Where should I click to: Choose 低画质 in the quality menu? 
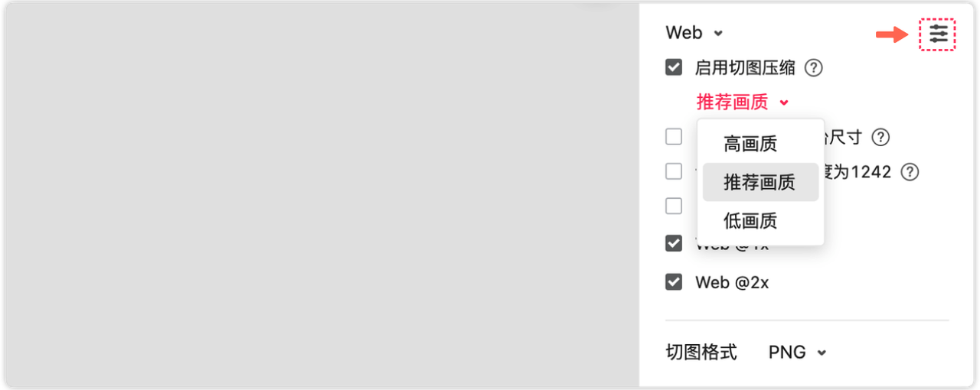point(750,221)
